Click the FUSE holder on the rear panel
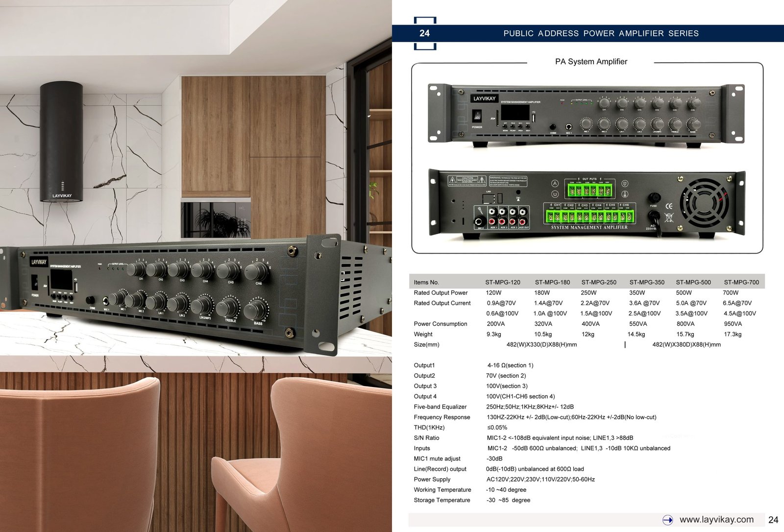Image resolution: width=784 pixels, height=532 pixels. 654,197
